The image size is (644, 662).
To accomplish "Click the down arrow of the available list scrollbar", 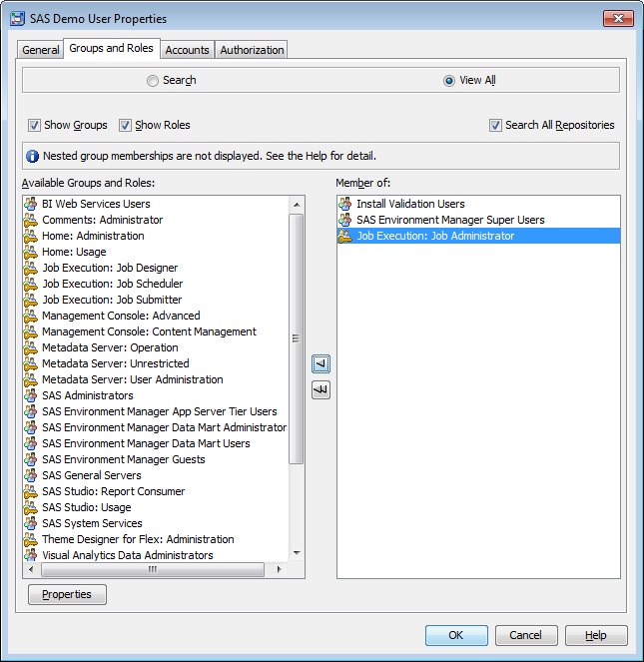I will tap(297, 553).
